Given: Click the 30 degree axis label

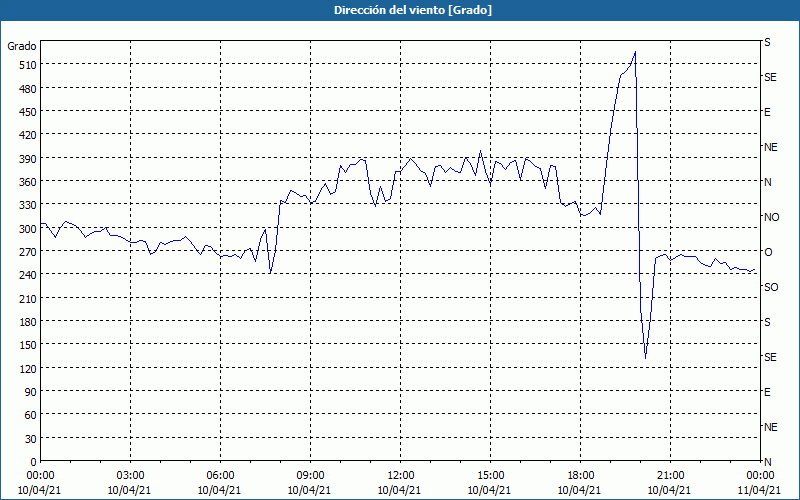Looking at the screenshot, I should [31, 438].
